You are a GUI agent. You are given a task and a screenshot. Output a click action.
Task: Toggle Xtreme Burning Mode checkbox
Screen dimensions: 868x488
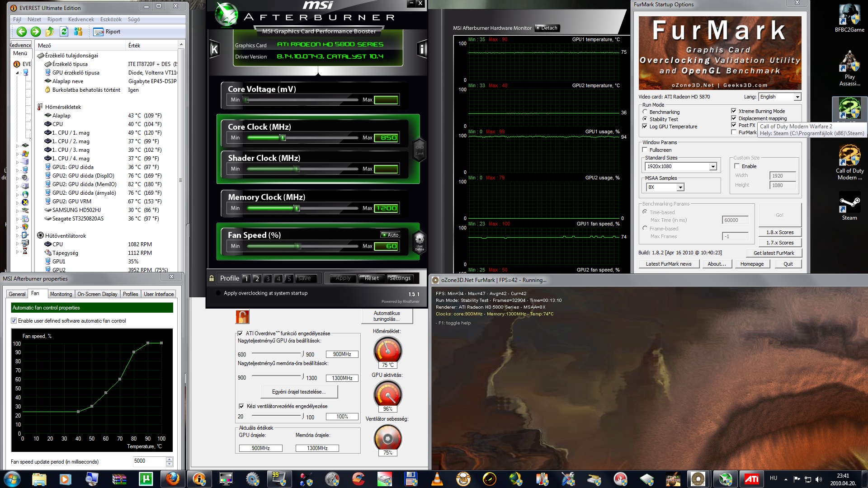click(x=734, y=111)
